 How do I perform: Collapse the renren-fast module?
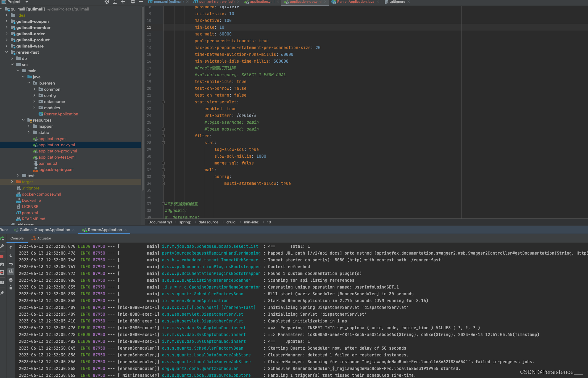(x=6, y=52)
